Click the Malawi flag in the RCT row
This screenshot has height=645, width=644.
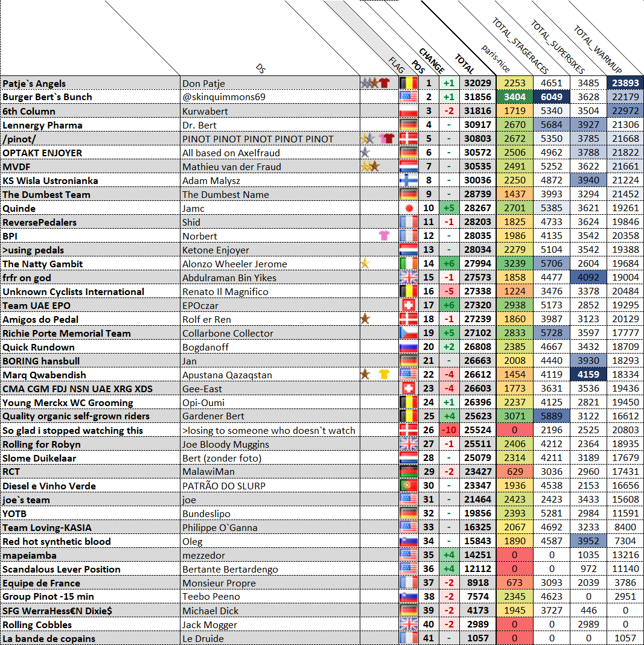click(x=409, y=472)
